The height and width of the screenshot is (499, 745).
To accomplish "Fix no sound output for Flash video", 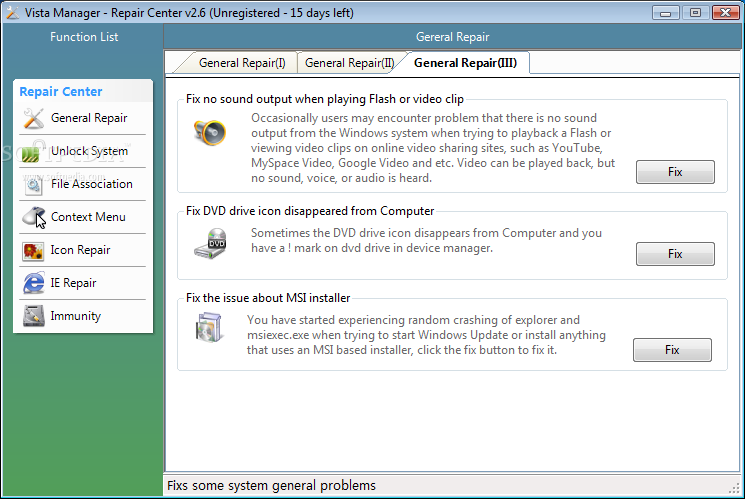I will point(675,172).
